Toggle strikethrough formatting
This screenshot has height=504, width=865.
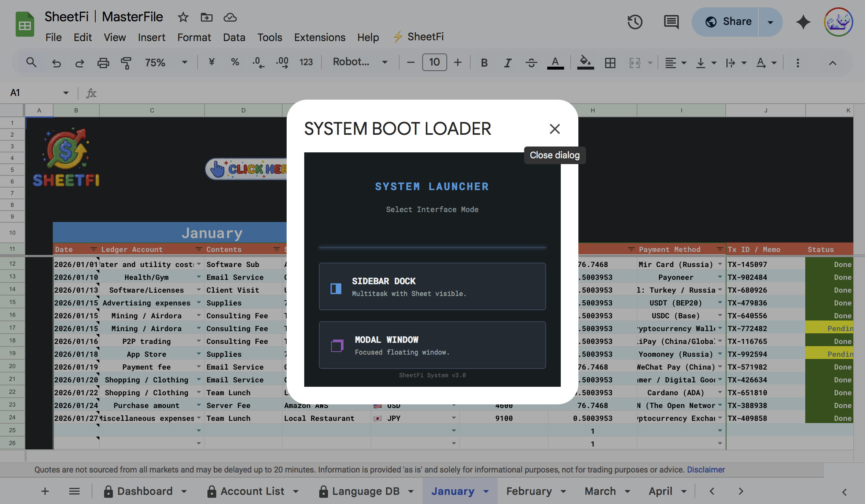point(531,63)
